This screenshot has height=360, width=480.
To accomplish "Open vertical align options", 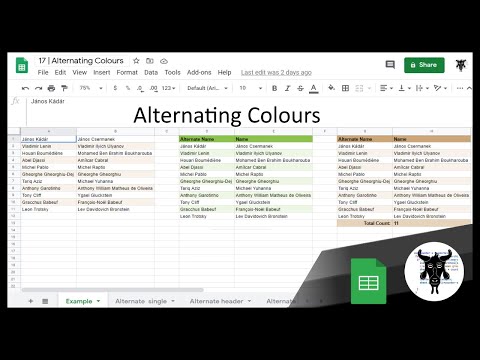I will 405,88.
